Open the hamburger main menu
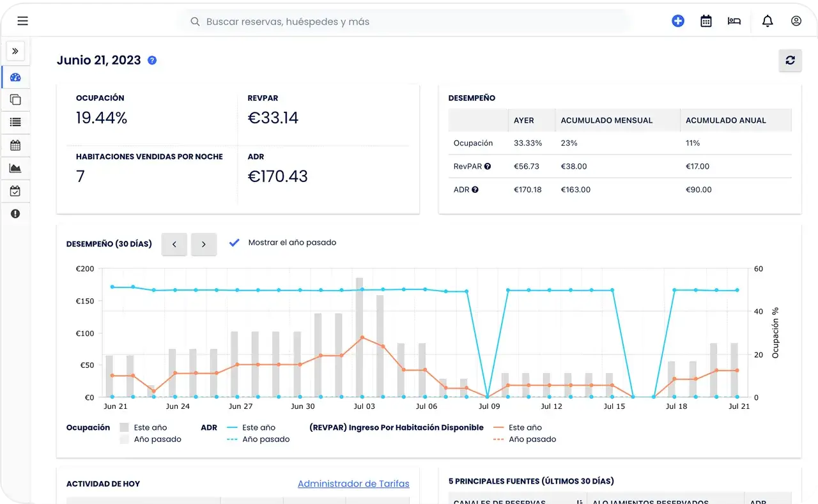818x504 pixels. click(22, 21)
